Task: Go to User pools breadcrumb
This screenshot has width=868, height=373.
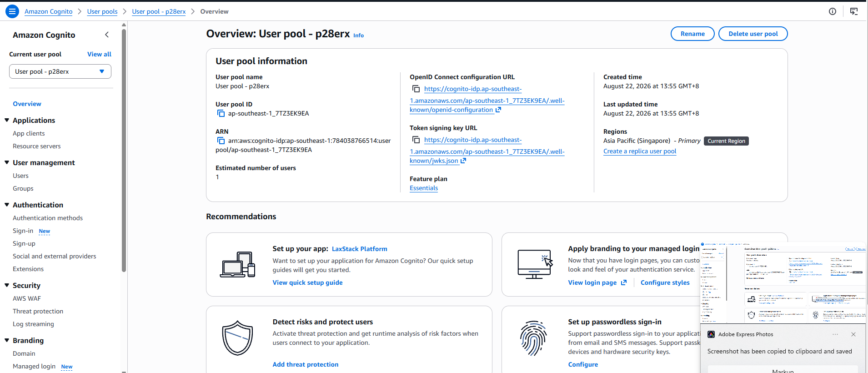Action: (102, 11)
